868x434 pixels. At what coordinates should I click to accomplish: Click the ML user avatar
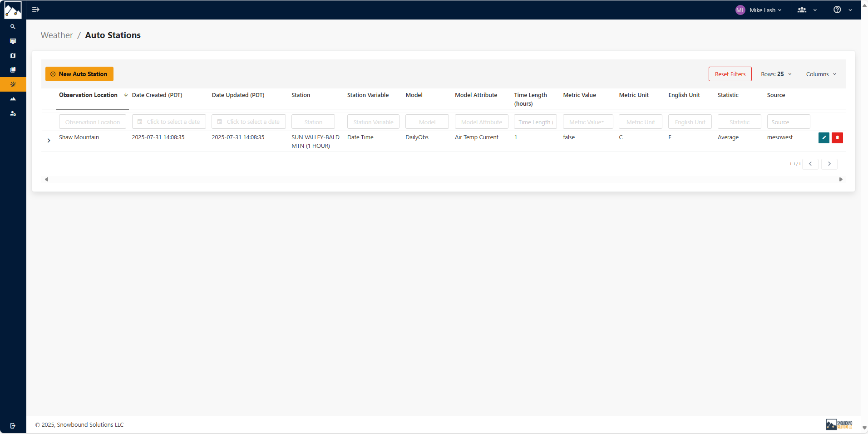point(740,10)
